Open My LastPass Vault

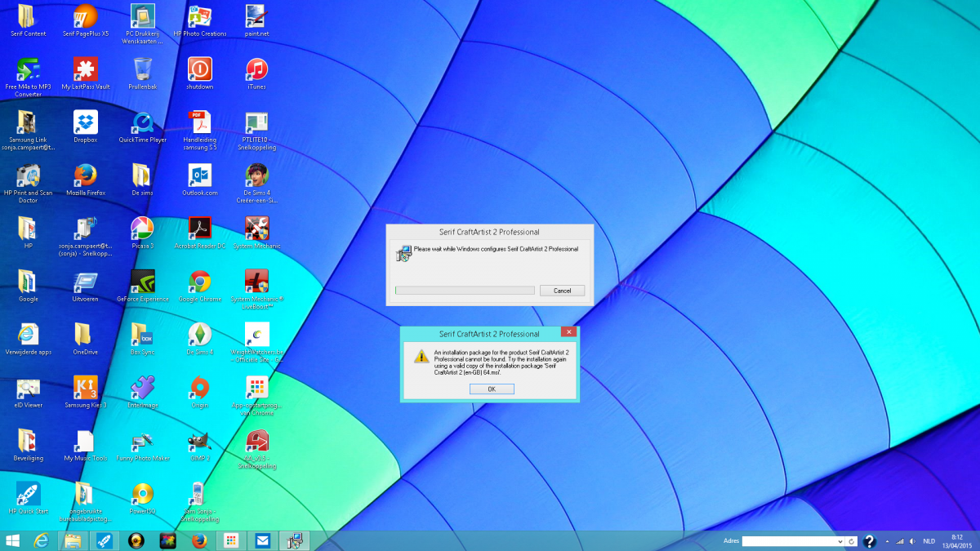[85, 74]
